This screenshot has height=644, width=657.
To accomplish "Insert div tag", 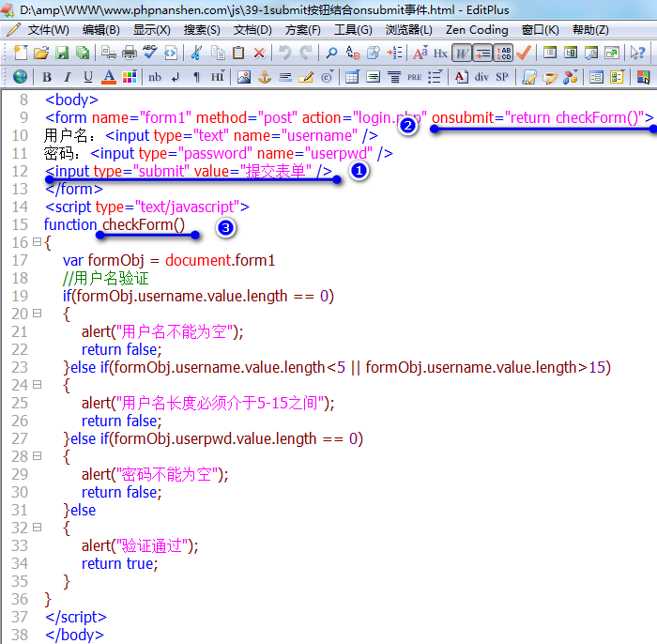I will (481, 77).
